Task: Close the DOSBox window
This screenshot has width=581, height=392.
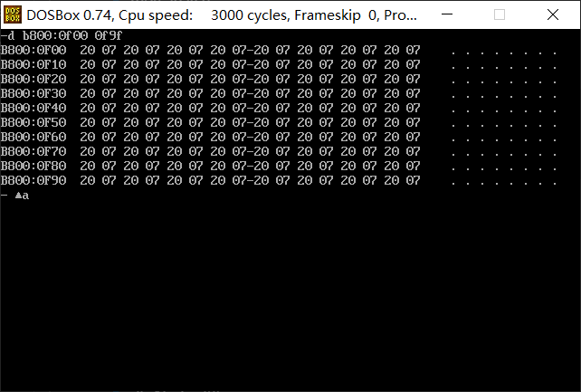Action: click(x=552, y=14)
